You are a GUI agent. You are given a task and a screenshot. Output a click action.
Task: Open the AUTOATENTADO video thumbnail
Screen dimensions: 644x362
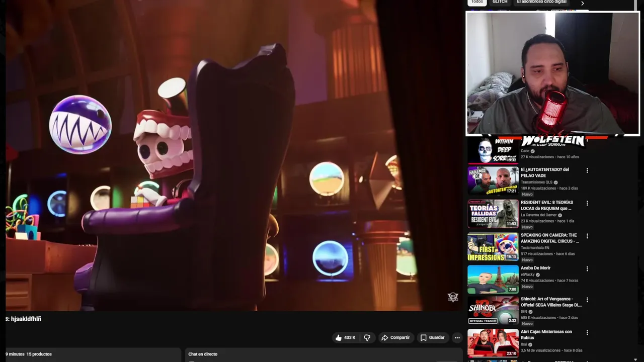tap(493, 180)
